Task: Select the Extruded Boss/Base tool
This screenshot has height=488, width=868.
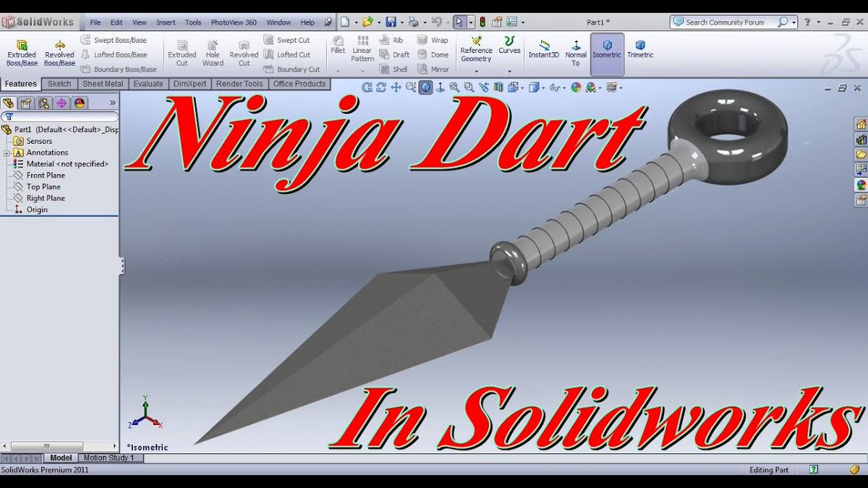Action: coord(22,53)
